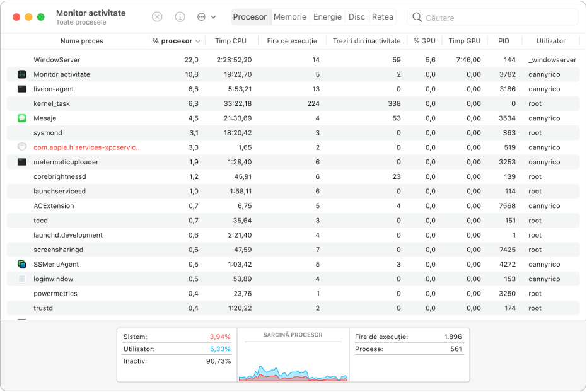587x392 pixels.
Task: Select the launchd.development process row
Action: point(293,235)
